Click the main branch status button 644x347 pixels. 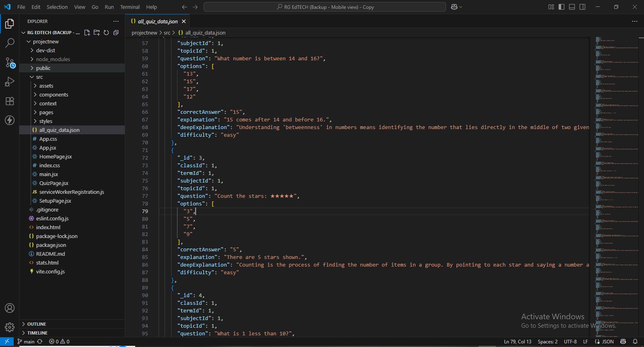coord(26,341)
